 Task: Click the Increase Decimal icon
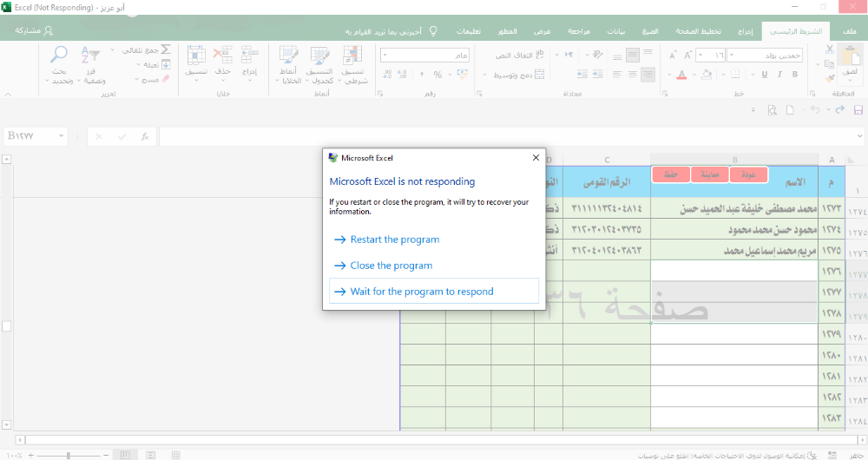(x=403, y=74)
